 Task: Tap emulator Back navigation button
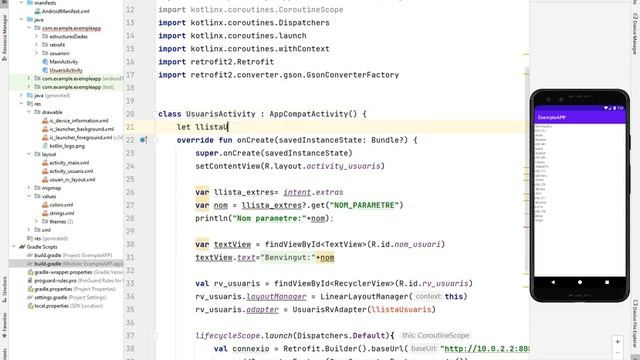[x=553, y=282]
